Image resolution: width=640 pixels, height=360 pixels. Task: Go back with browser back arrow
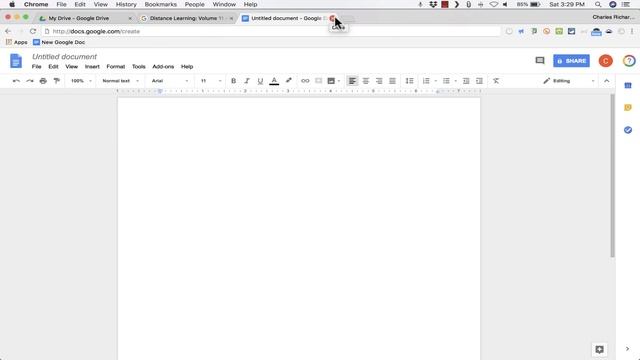pos(8,31)
